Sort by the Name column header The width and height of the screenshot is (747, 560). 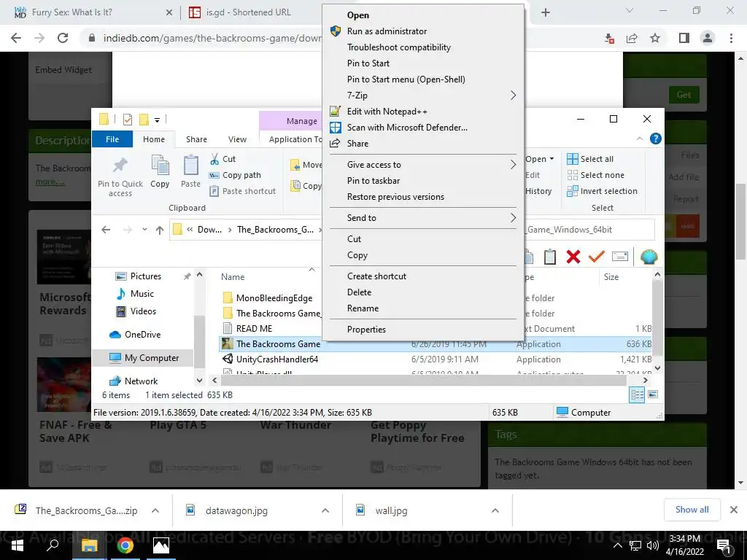[233, 276]
